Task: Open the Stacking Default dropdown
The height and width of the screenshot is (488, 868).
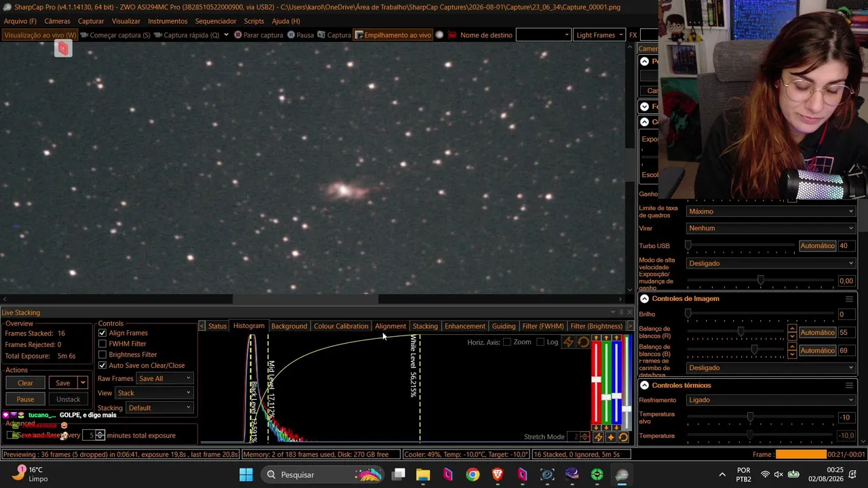Action: click(159, 408)
